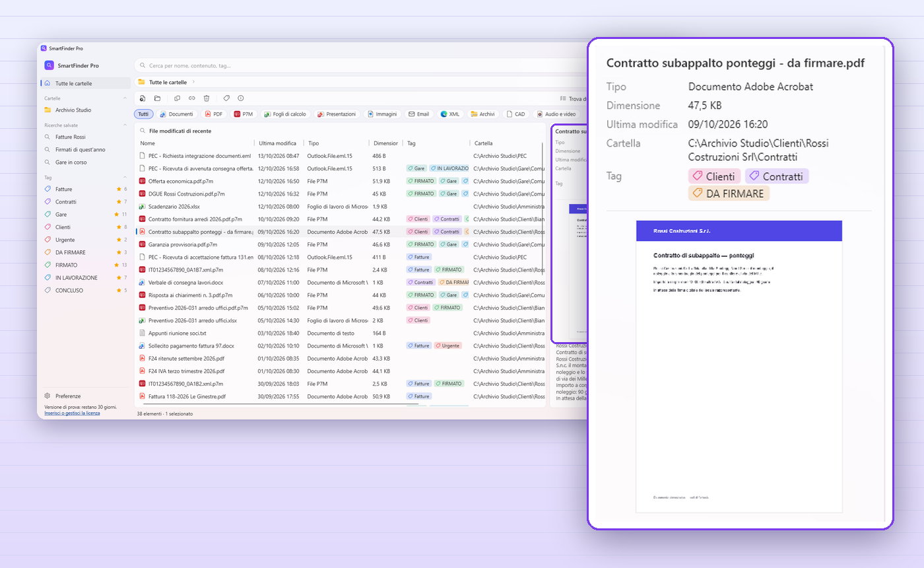The image size is (924, 568).
Task: Click the info properties toolbar icon
Action: [241, 98]
